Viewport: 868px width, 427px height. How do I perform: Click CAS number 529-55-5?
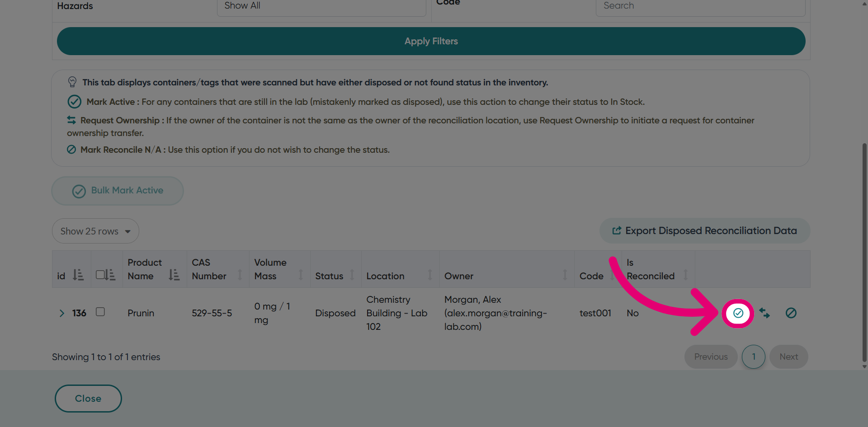[212, 313]
